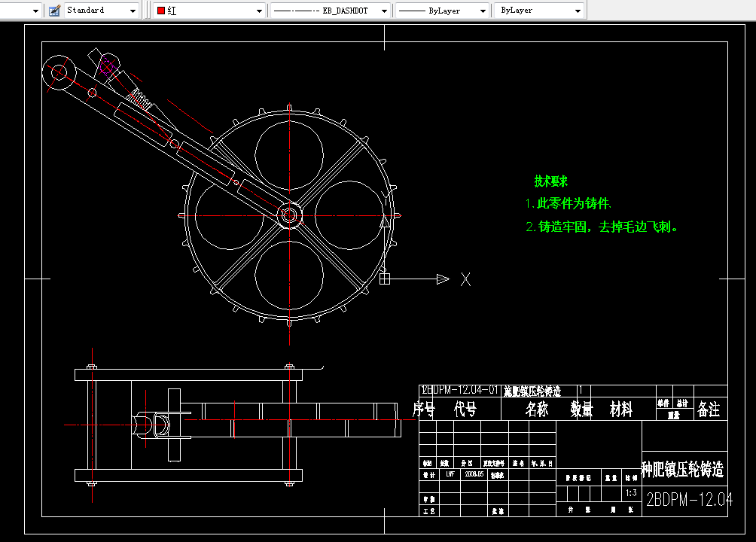Click the LVF designer name cell
This screenshot has width=756, height=542.
[x=450, y=474]
